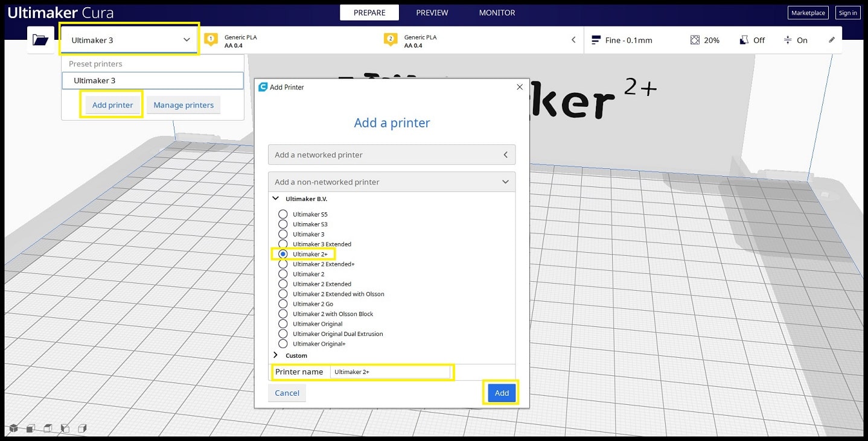Choose the Ultimaker 3 radio option in the list
This screenshot has width=868, height=441.
(282, 234)
